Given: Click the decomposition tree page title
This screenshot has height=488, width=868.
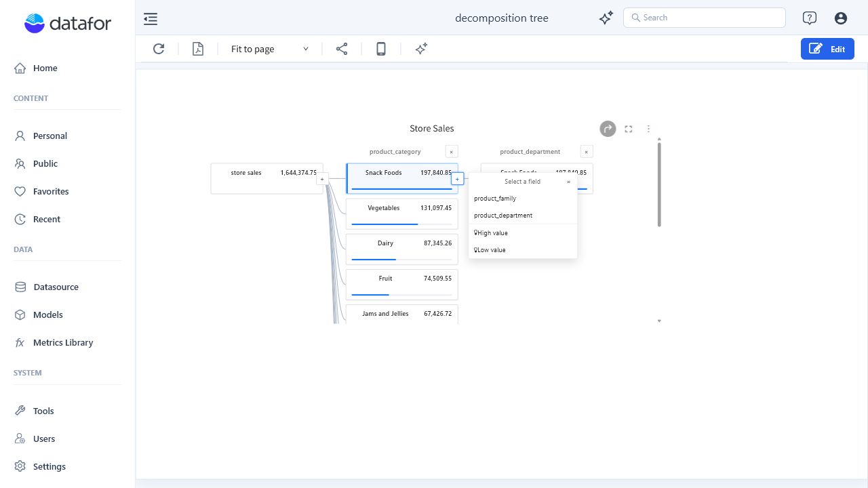Looking at the screenshot, I should 502,18.
